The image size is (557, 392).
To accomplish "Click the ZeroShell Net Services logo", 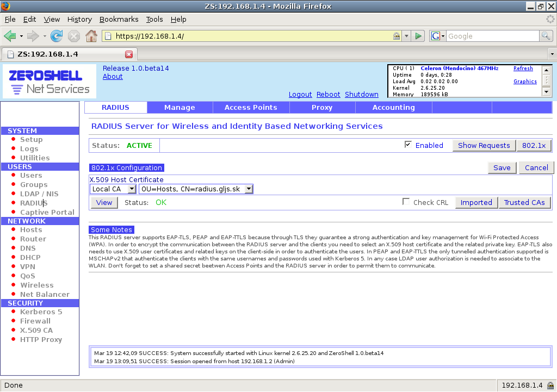I will click(49, 82).
